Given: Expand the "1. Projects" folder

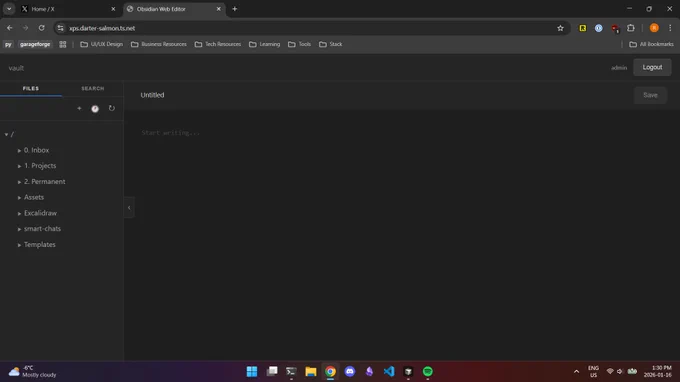Looking at the screenshot, I should tap(40, 166).
